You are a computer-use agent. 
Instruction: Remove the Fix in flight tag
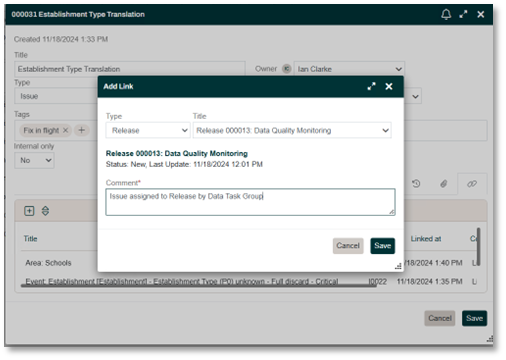66,130
